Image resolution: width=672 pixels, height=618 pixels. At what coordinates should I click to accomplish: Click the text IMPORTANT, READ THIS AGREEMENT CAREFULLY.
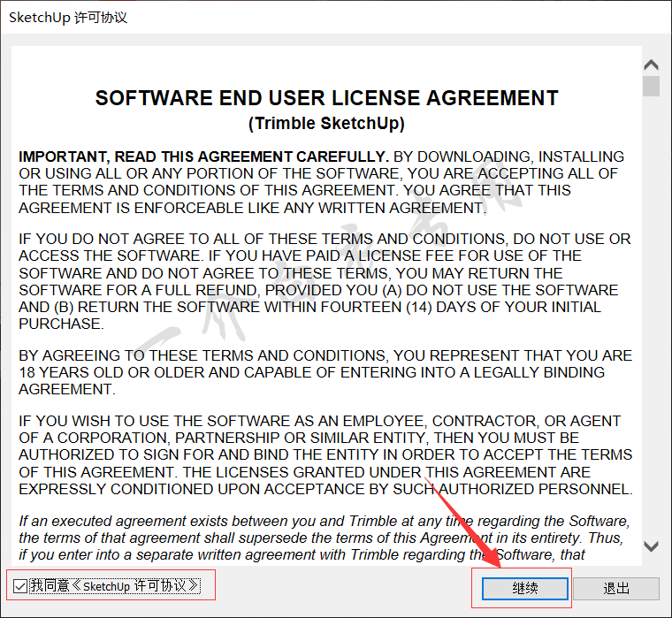click(x=203, y=156)
